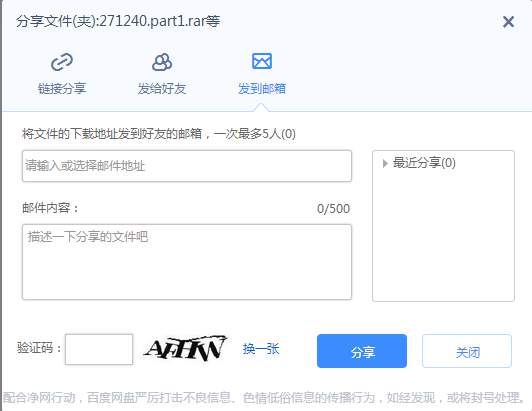Click the blue 分享 button

point(362,351)
